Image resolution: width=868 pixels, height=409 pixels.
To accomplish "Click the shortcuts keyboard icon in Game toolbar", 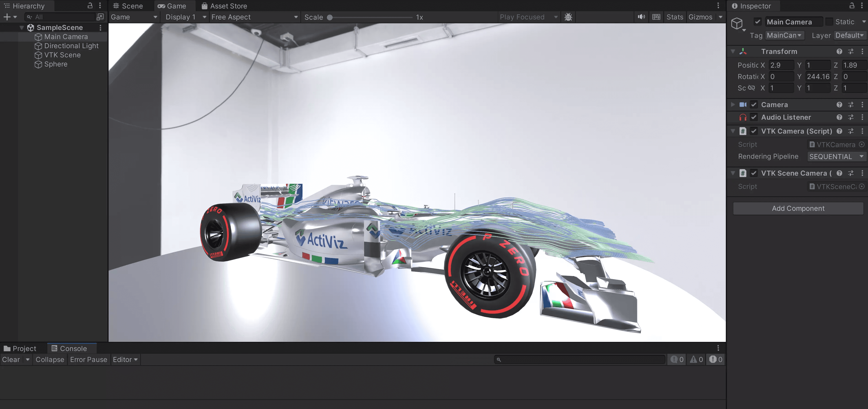I will 656,17.
